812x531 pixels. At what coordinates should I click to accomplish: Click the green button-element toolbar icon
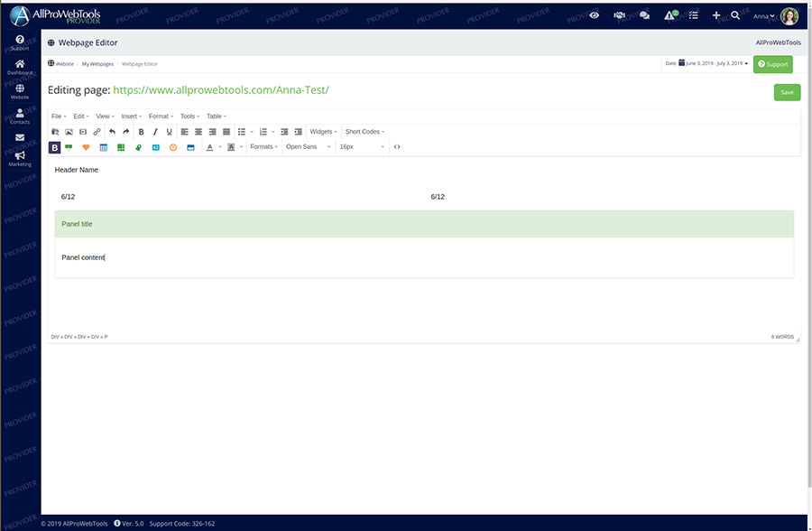69,147
